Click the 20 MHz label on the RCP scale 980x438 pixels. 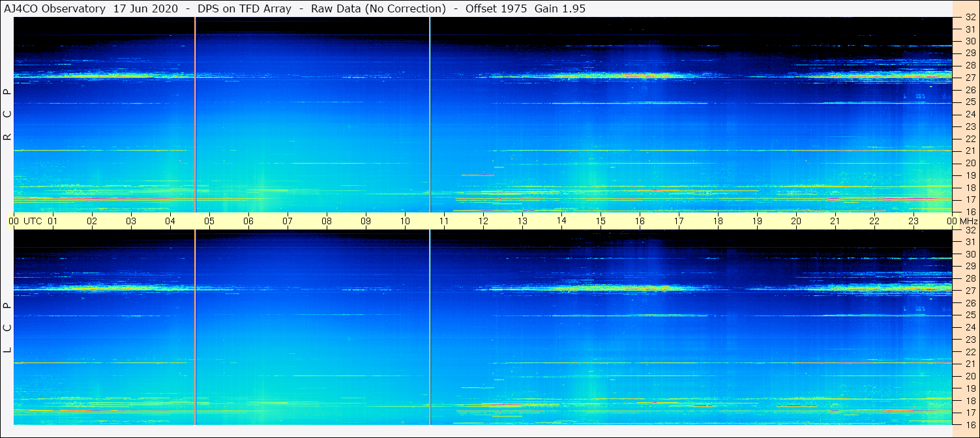[x=970, y=163]
